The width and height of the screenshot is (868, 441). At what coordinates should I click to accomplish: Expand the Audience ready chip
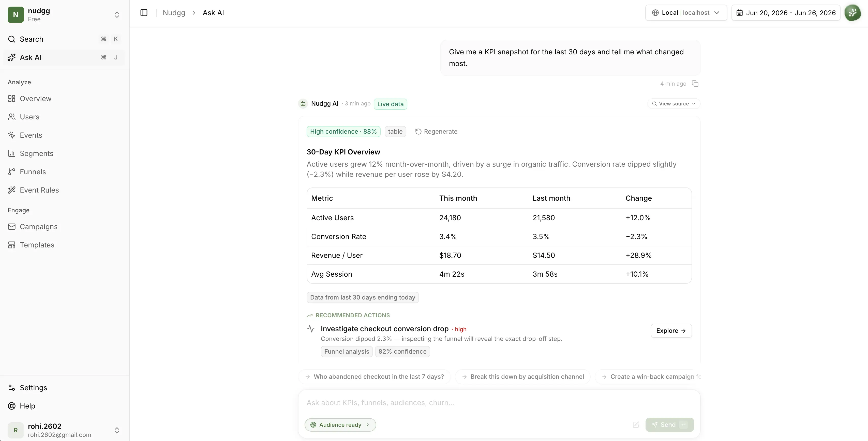pos(340,424)
